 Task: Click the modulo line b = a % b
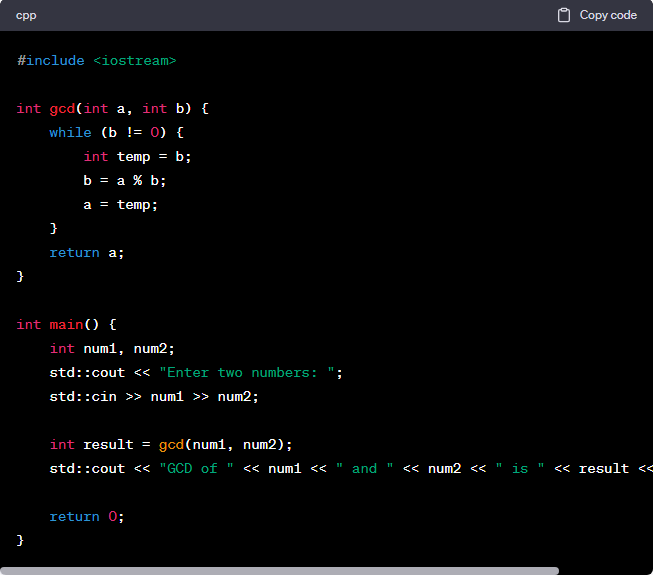coord(125,181)
